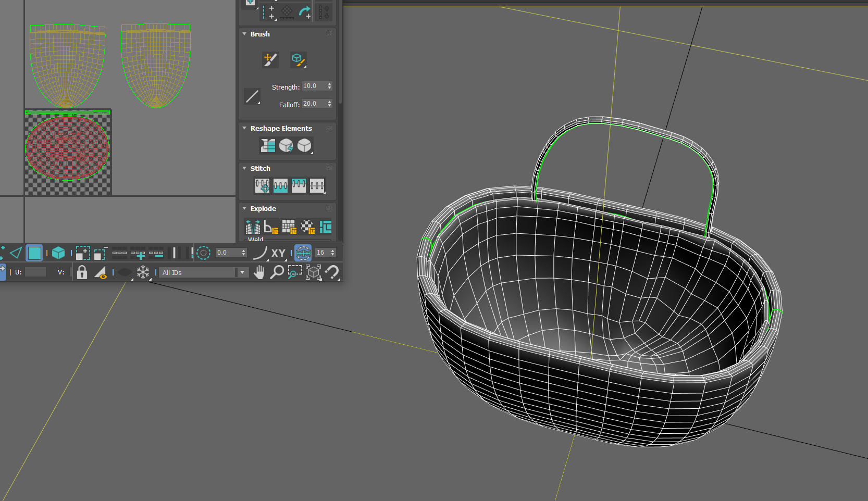Click the Space vertically arrows icon

tap(324, 12)
